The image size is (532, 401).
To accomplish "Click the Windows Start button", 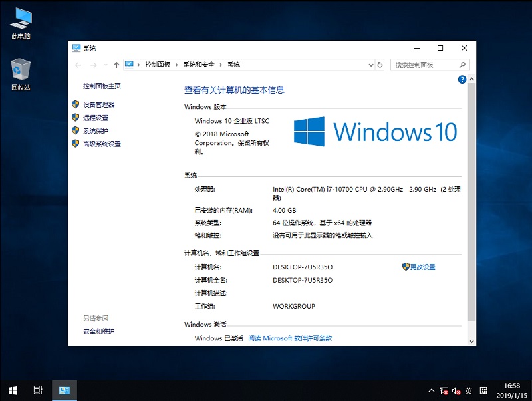I will click(13, 390).
